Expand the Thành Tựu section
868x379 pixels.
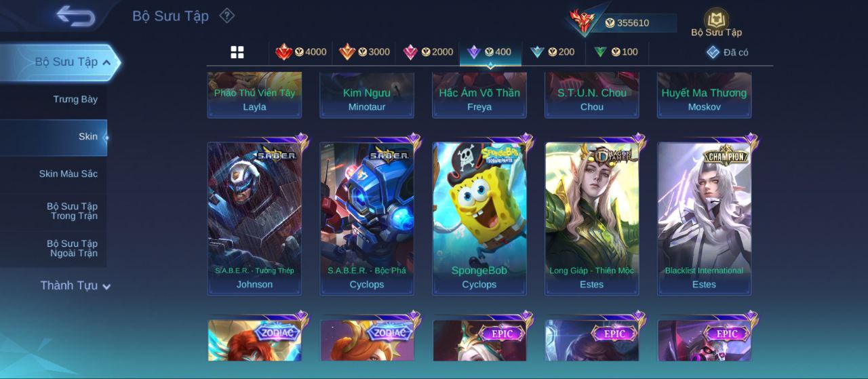[x=75, y=285]
